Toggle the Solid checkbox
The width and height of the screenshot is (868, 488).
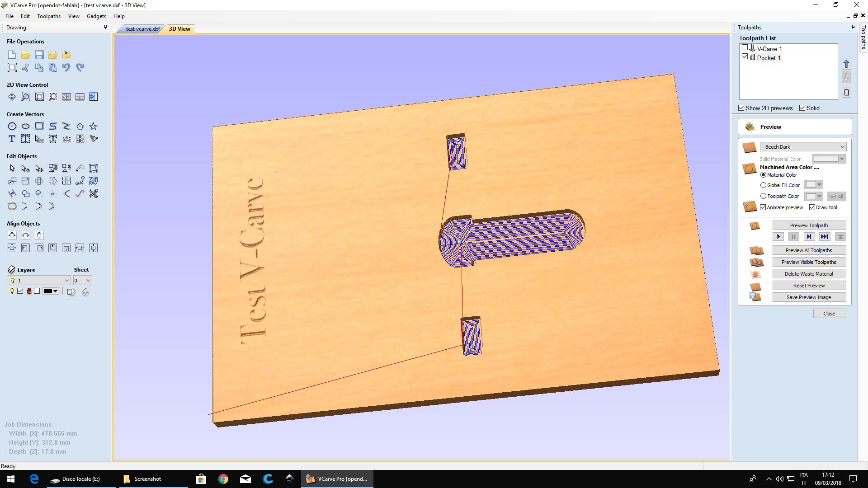pyautogui.click(x=802, y=108)
